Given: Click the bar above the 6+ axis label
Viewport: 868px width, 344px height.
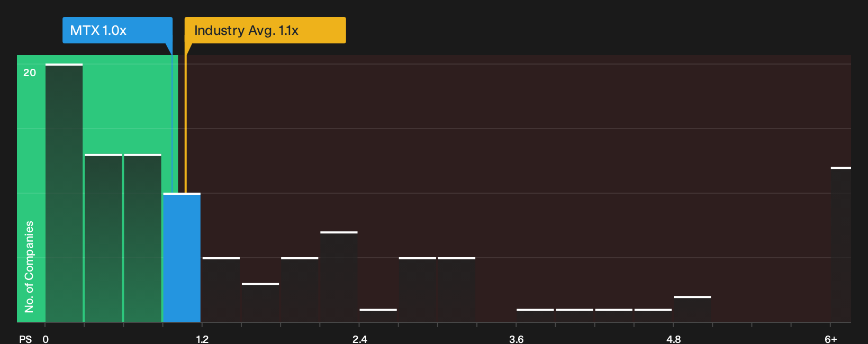Looking at the screenshot, I should [x=841, y=245].
